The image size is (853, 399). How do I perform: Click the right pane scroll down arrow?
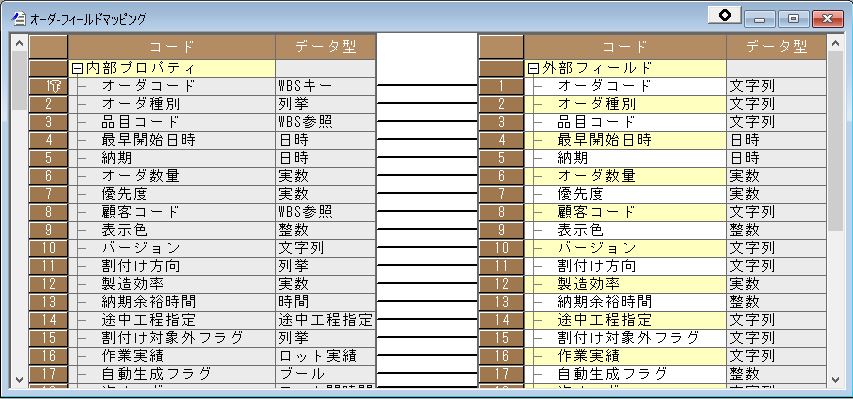point(836,379)
